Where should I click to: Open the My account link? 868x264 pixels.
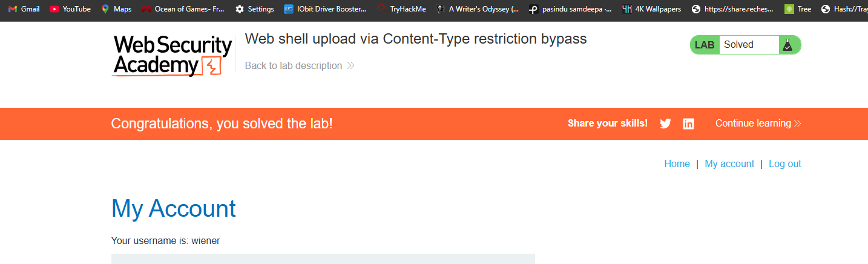pyautogui.click(x=729, y=163)
